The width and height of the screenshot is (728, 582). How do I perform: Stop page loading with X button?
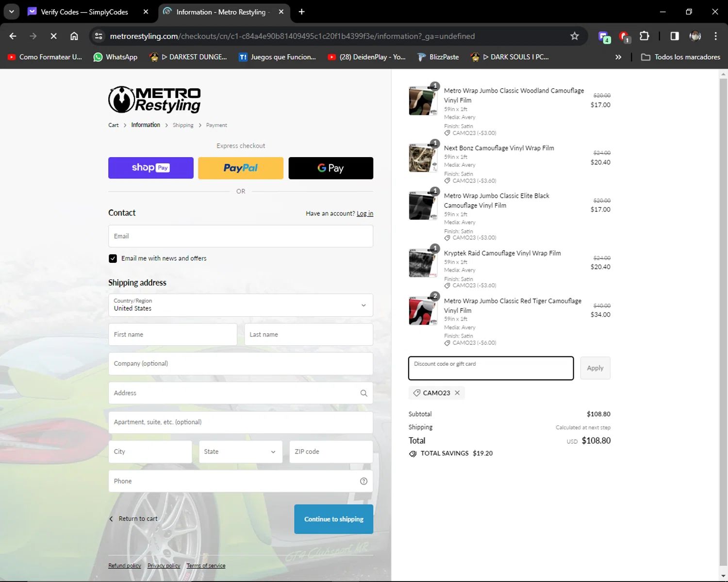coord(54,36)
